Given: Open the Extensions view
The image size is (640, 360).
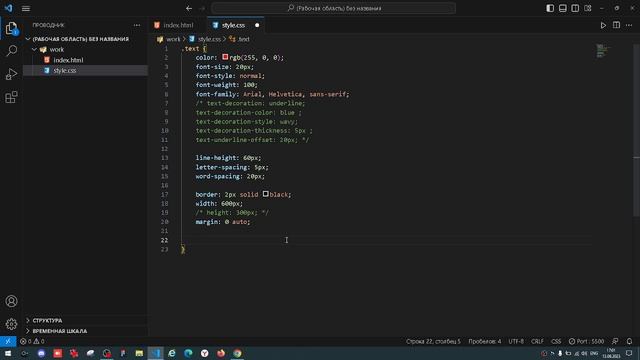Looking at the screenshot, I should (11, 97).
